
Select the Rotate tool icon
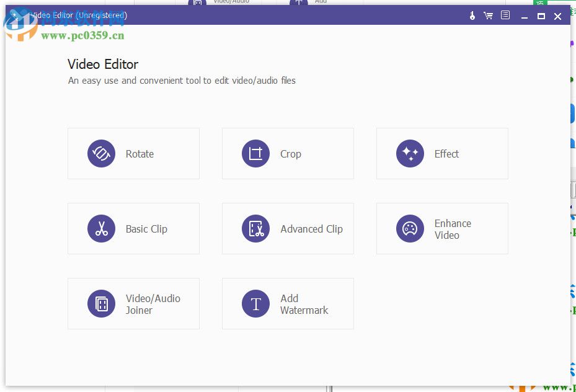coord(101,153)
